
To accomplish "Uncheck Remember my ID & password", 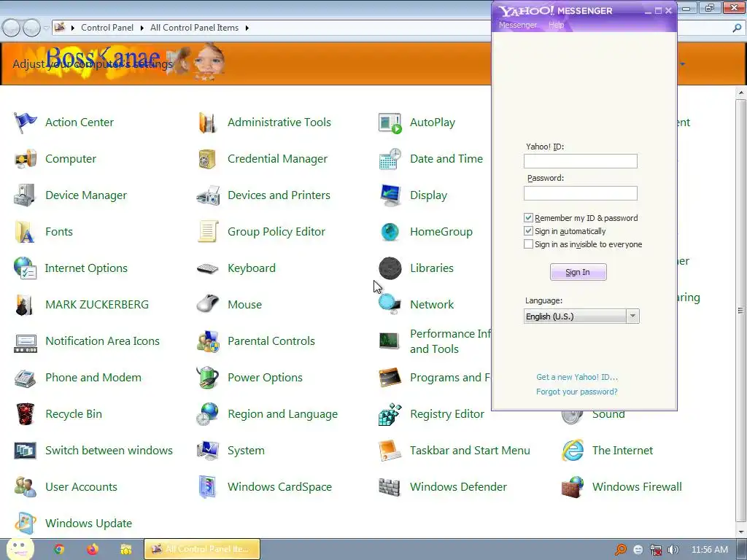I will pos(528,218).
